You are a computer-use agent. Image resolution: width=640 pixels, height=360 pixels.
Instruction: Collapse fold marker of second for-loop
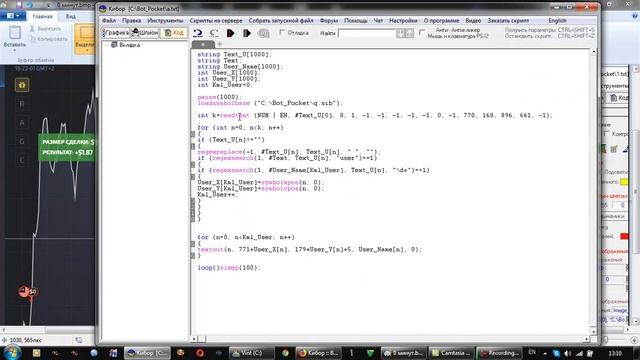(x=193, y=244)
